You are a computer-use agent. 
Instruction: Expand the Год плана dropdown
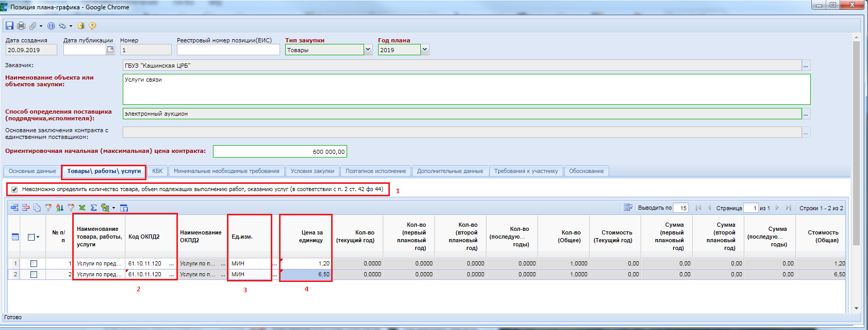[425, 50]
